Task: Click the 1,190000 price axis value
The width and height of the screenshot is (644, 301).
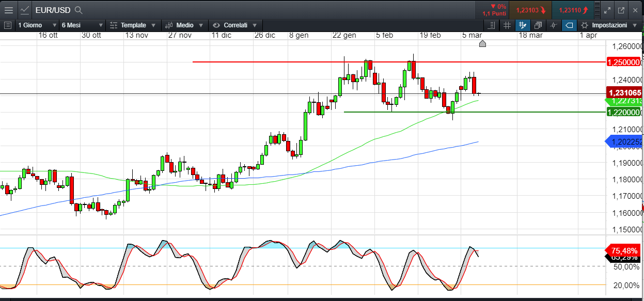Action: pyautogui.click(x=627, y=163)
